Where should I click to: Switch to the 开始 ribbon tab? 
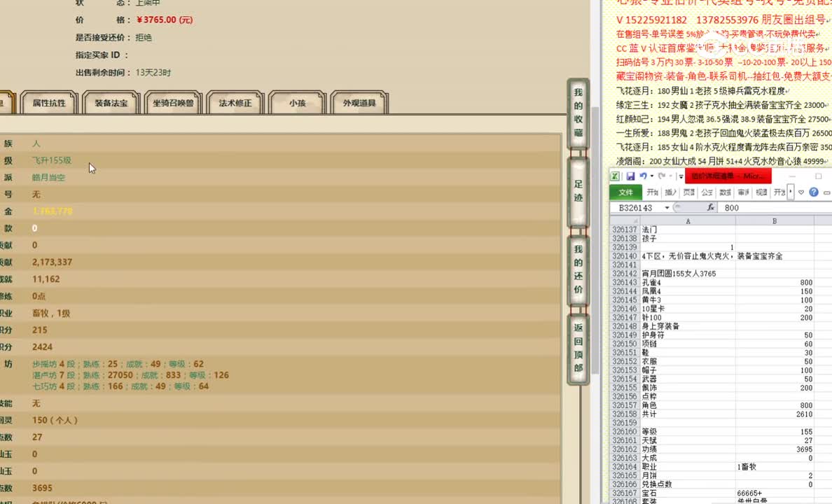point(652,192)
